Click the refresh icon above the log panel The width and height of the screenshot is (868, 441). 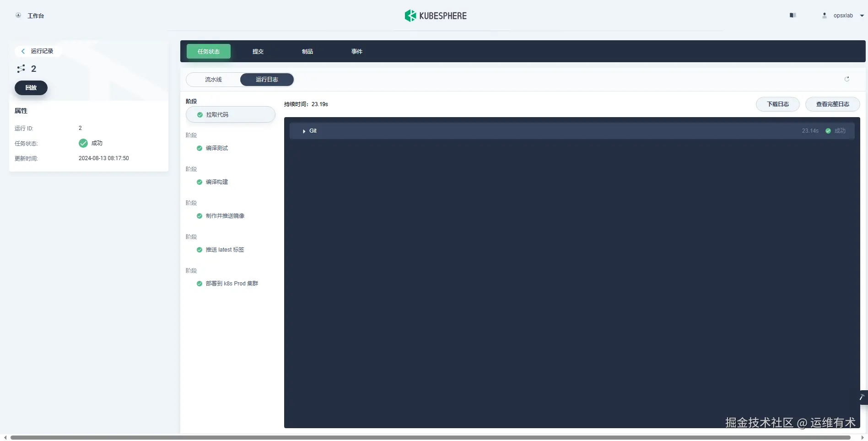pyautogui.click(x=847, y=79)
